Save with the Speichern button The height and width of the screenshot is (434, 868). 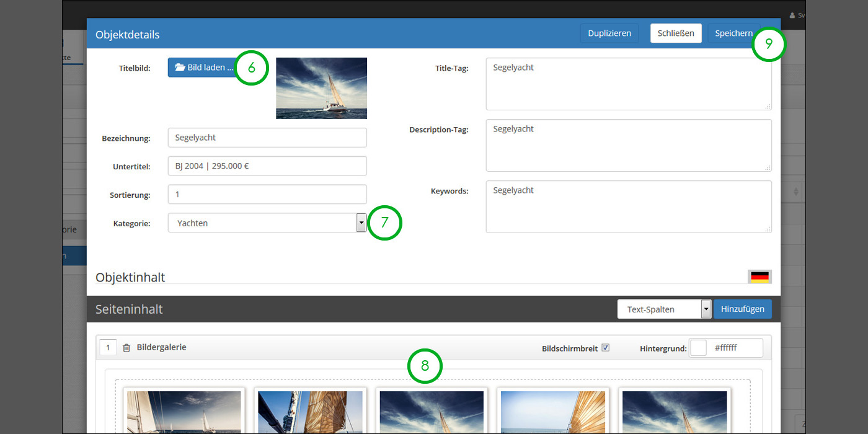[x=733, y=33]
